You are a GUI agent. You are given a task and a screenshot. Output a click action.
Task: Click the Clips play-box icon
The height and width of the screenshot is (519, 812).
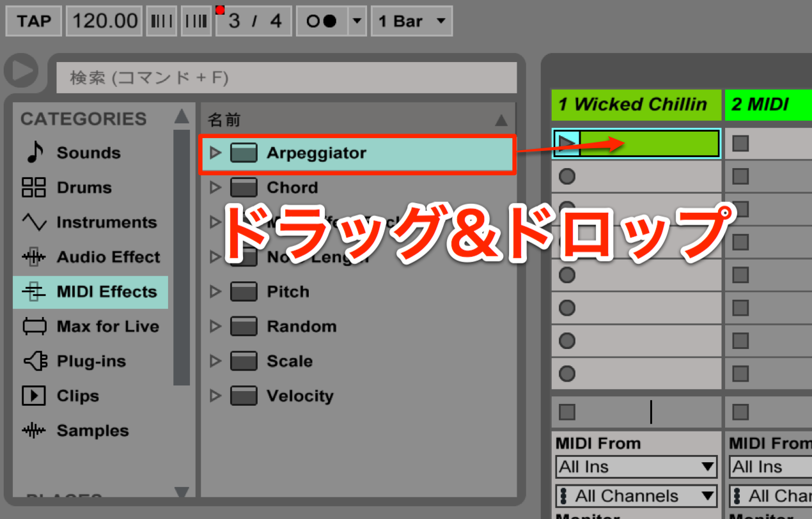coord(34,396)
